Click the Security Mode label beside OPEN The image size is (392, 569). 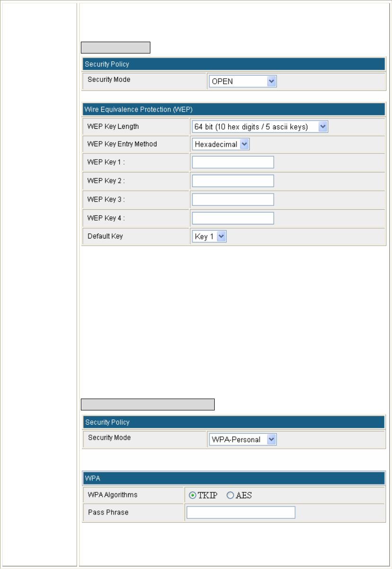point(109,80)
